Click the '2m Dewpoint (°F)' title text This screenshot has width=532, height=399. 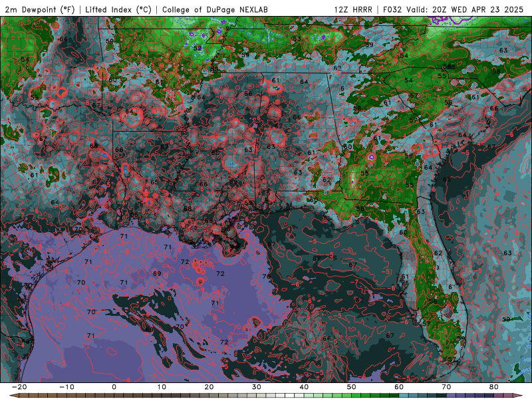coord(39,9)
